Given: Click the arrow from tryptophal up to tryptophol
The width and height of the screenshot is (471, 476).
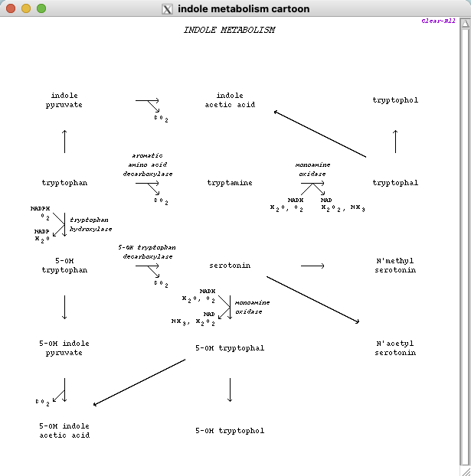Looking at the screenshot, I should pyautogui.click(x=395, y=142).
